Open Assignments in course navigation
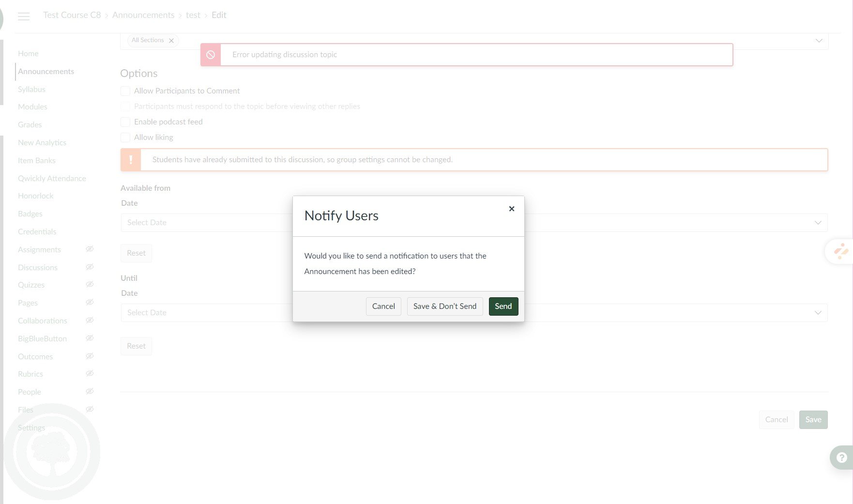 coord(39,249)
